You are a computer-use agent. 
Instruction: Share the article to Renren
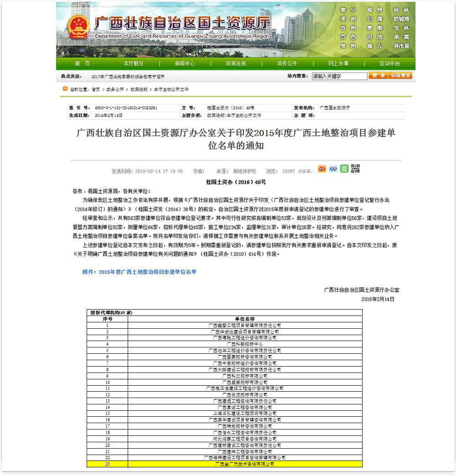(x=333, y=169)
